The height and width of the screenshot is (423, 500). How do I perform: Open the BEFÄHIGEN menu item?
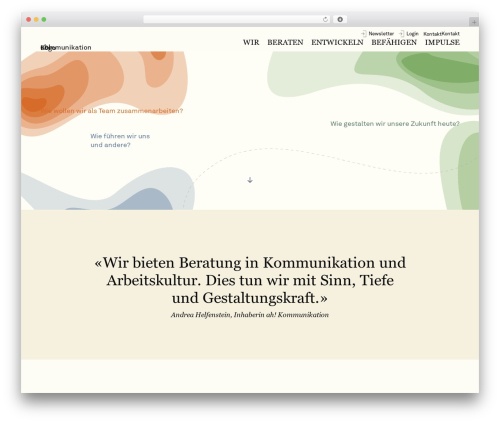[394, 42]
